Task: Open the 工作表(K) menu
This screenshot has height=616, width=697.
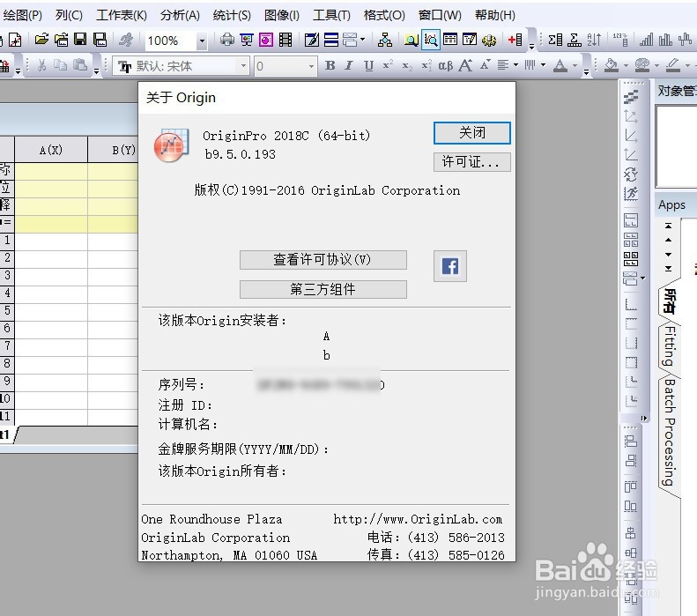Action: point(122,15)
